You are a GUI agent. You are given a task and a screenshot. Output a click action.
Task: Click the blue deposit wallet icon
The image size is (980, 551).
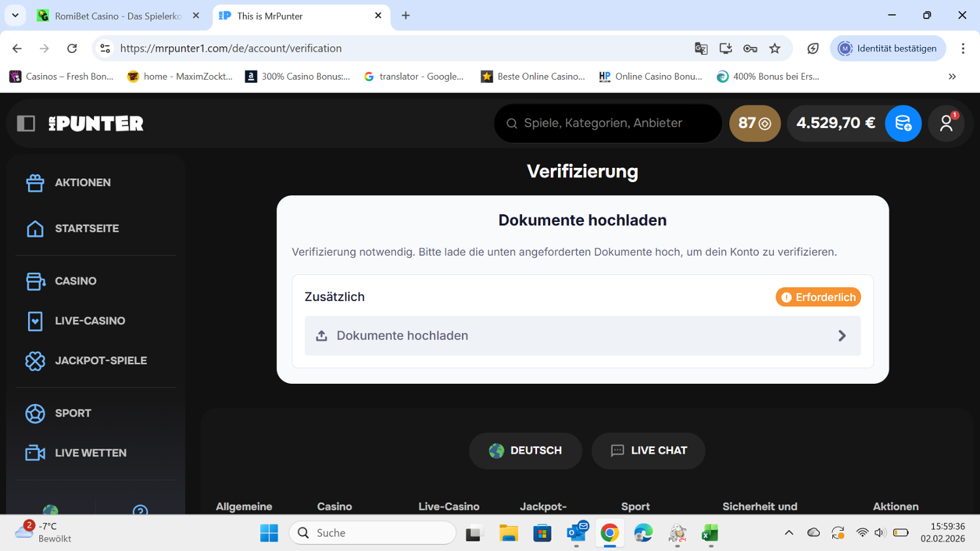point(903,123)
